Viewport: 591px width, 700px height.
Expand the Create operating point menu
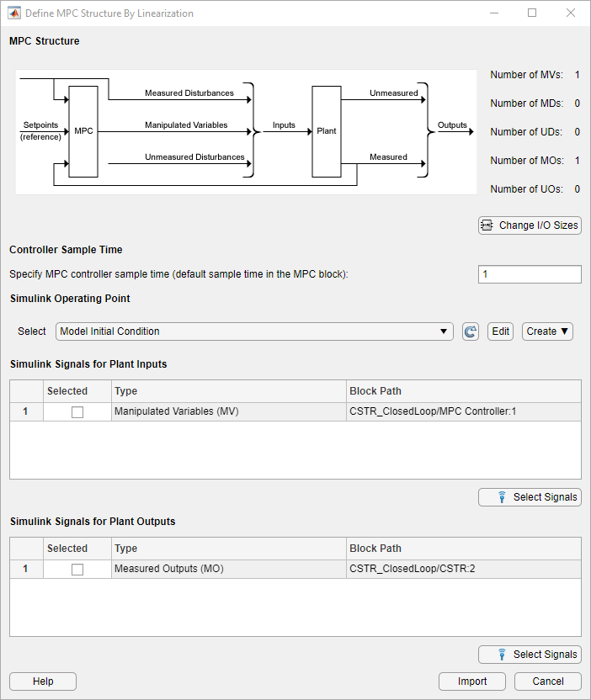tap(548, 331)
